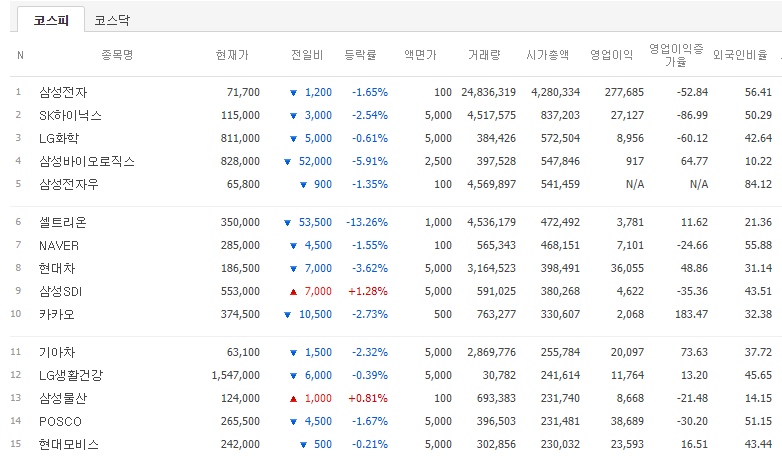Open 삼성바이오로직스 stock link
The image size is (782, 456).
(x=87, y=161)
